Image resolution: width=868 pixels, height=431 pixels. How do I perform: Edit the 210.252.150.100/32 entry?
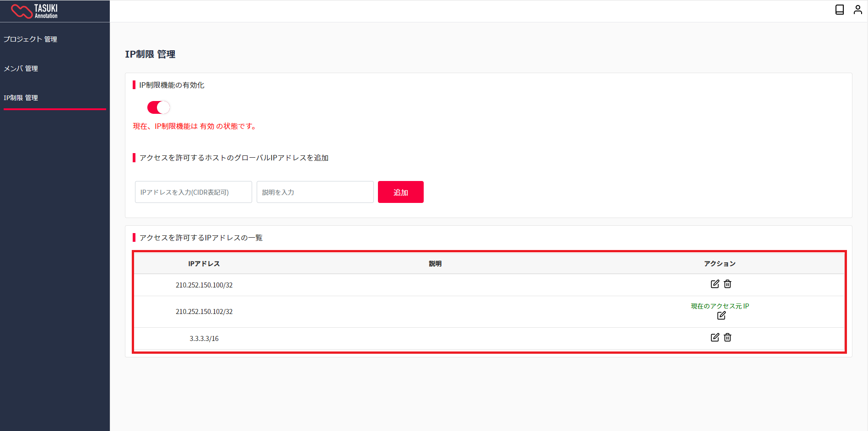click(715, 284)
